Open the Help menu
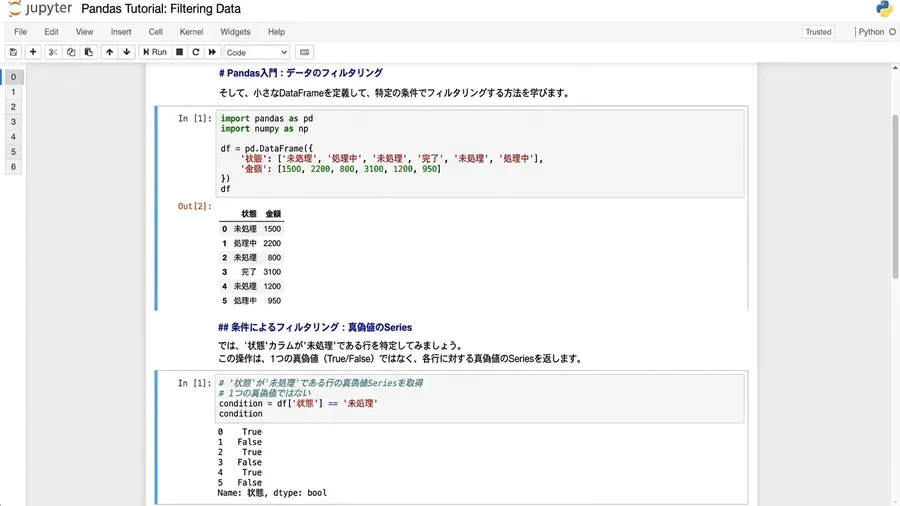900x506 pixels. [x=276, y=32]
